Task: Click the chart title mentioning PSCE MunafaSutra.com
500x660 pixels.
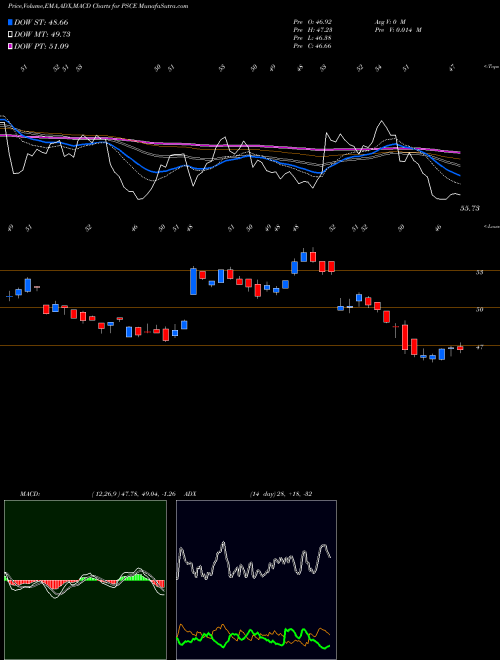Action: tap(98, 6)
